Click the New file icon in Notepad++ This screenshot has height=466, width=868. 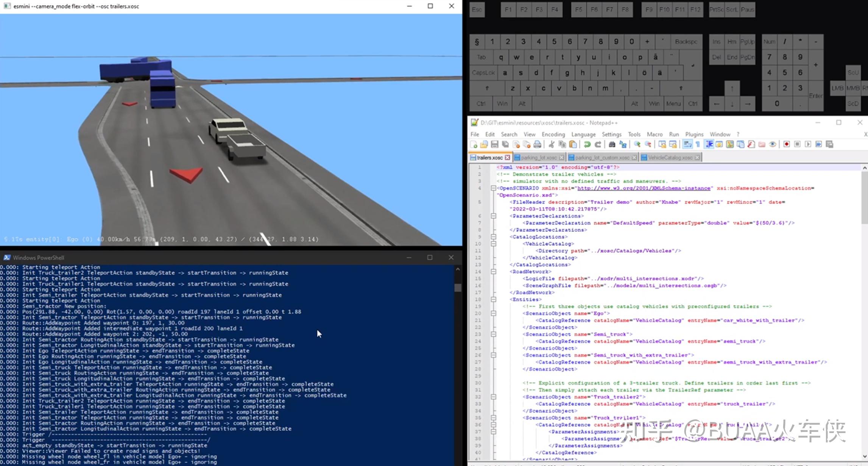(474, 144)
